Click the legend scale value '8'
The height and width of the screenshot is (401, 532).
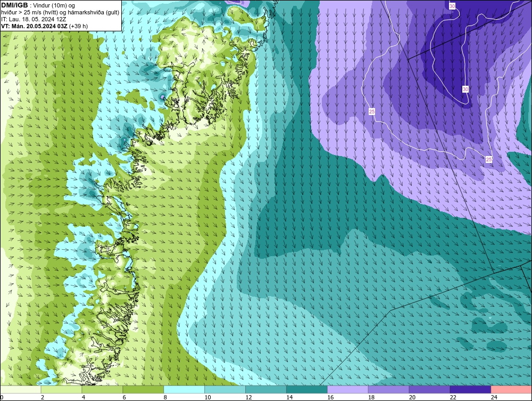pos(165,397)
